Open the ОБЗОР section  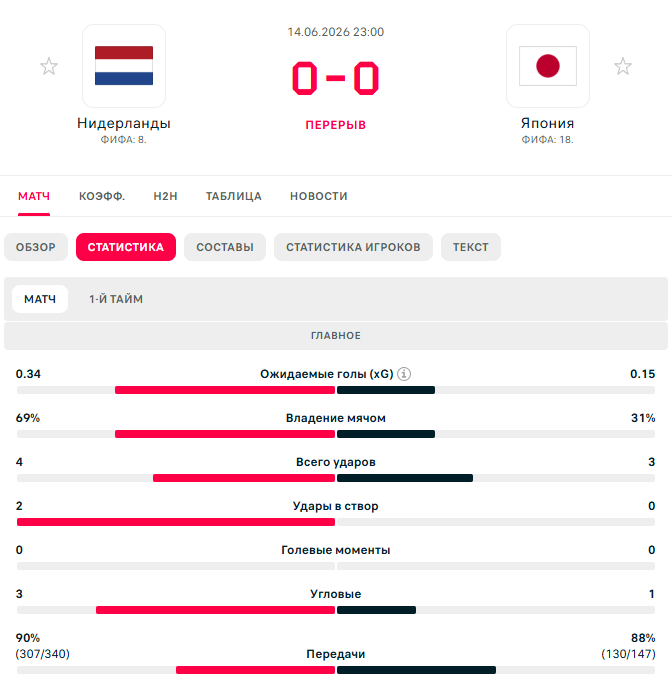point(36,247)
